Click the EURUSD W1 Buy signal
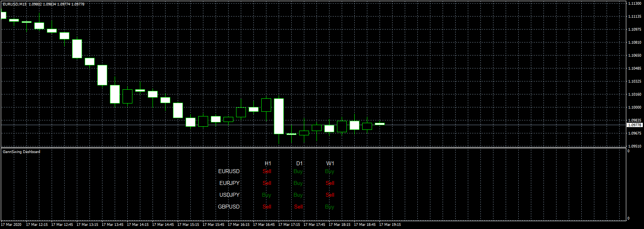 point(330,171)
